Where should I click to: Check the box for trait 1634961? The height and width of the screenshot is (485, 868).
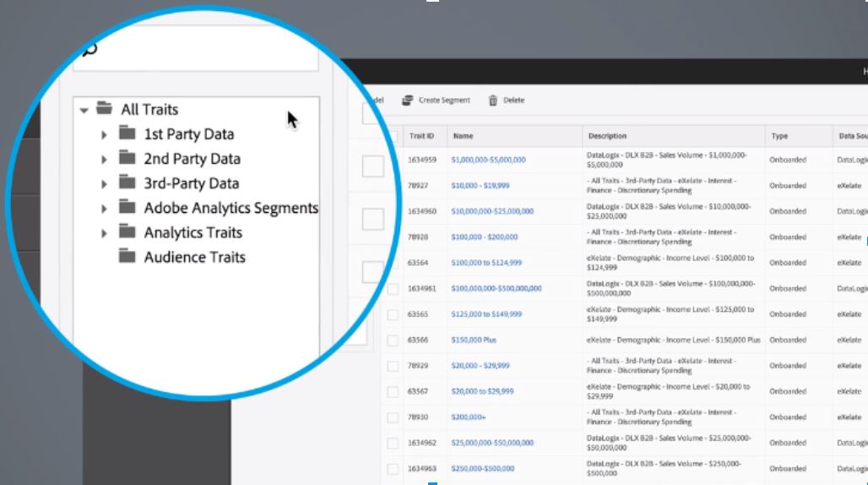click(393, 289)
